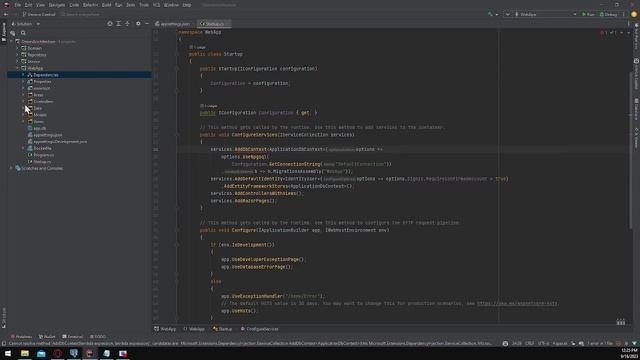This screenshot has height=360, width=640.
Task: Collapse all nodes in Solution explorer
Action: click(x=127, y=24)
